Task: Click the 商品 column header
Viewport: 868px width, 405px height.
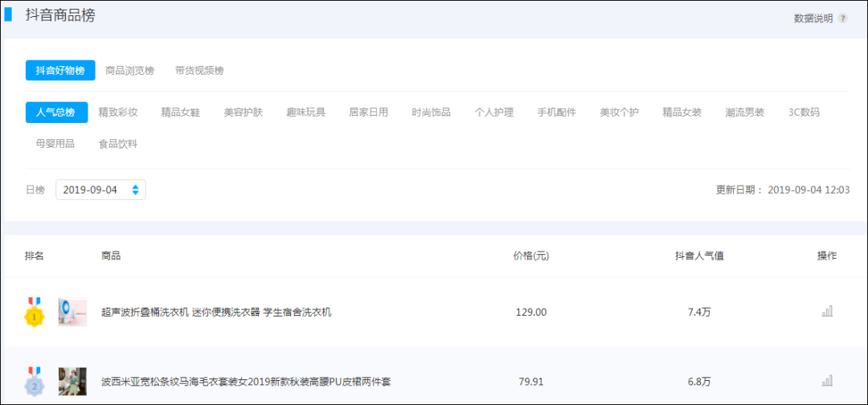Action: coord(111,256)
